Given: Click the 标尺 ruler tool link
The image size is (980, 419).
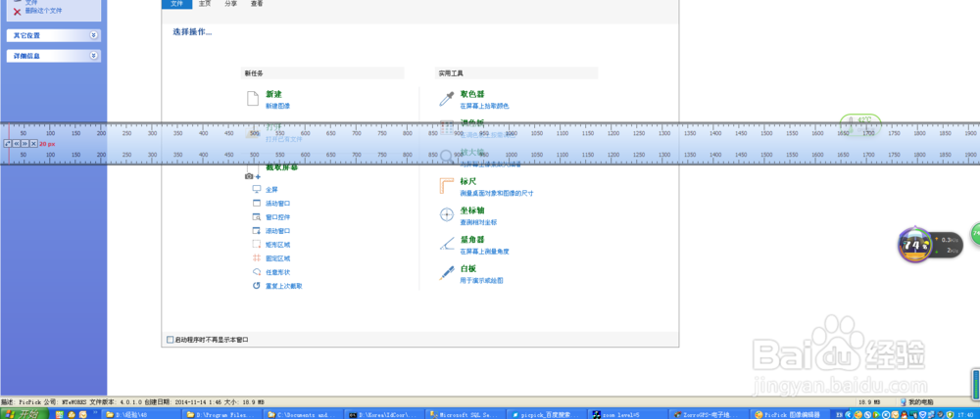Looking at the screenshot, I should pyautogui.click(x=468, y=181).
